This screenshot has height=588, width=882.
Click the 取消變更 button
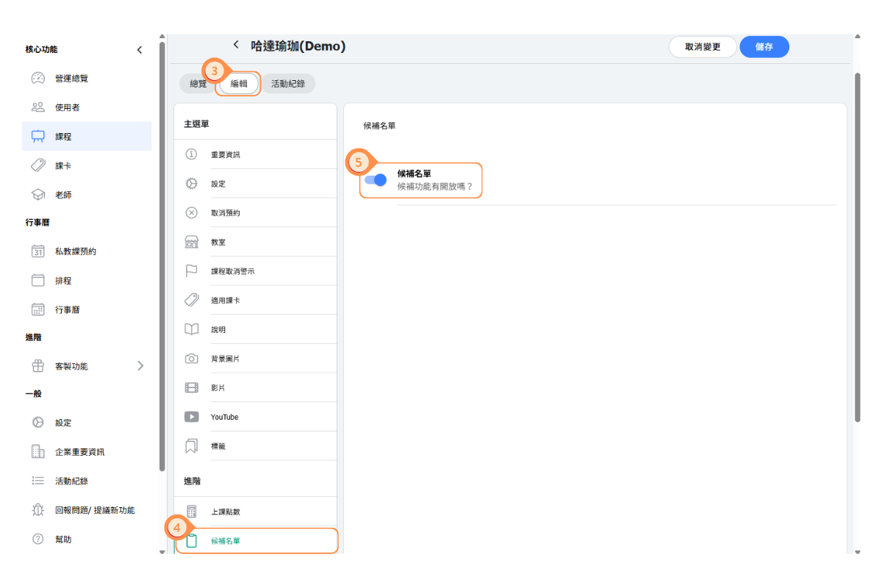click(702, 47)
